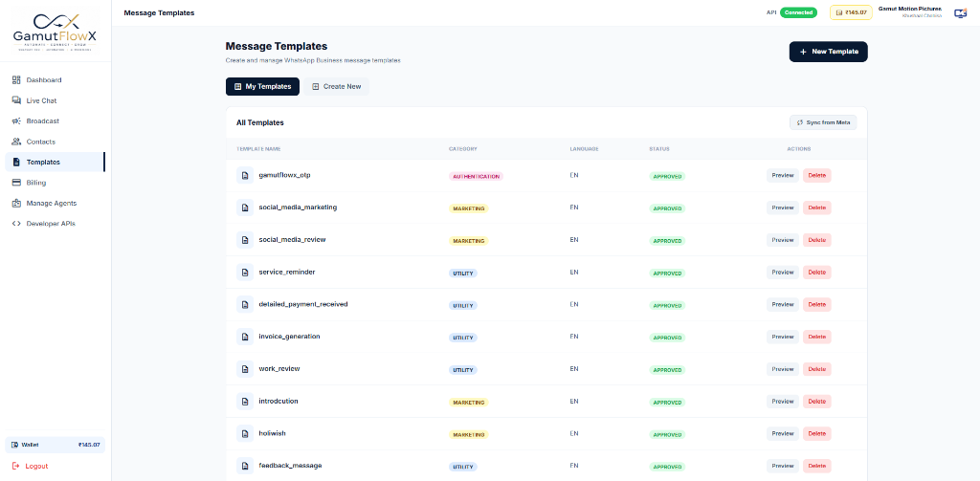The image size is (980, 481).
Task: Click the New Template button
Action: 828,52
